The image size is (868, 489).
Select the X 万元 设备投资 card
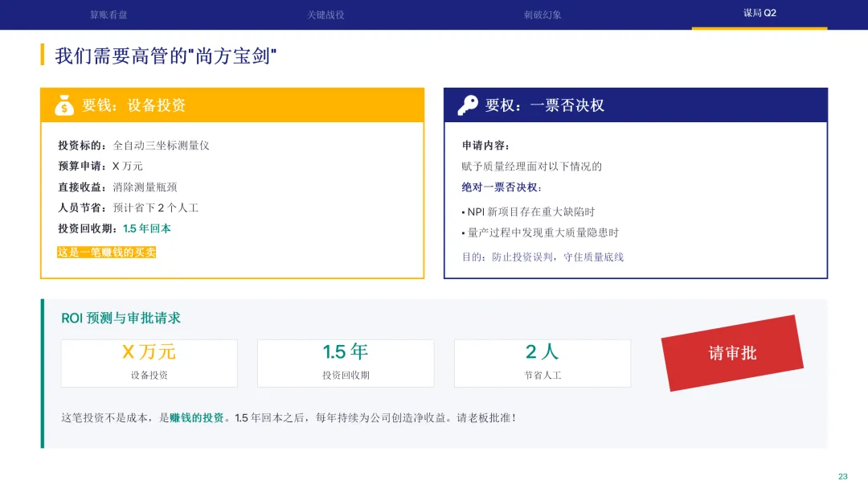[149, 364]
